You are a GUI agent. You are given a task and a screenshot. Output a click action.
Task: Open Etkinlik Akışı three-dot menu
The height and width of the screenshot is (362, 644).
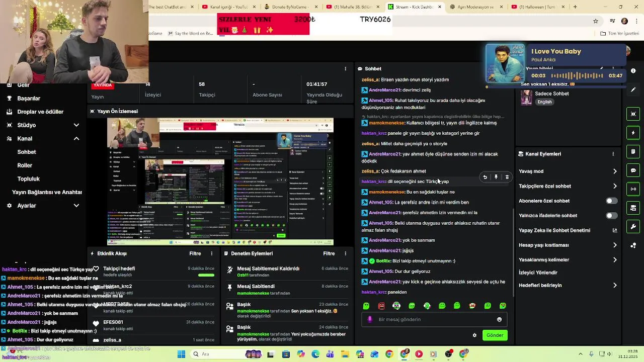[x=212, y=253]
